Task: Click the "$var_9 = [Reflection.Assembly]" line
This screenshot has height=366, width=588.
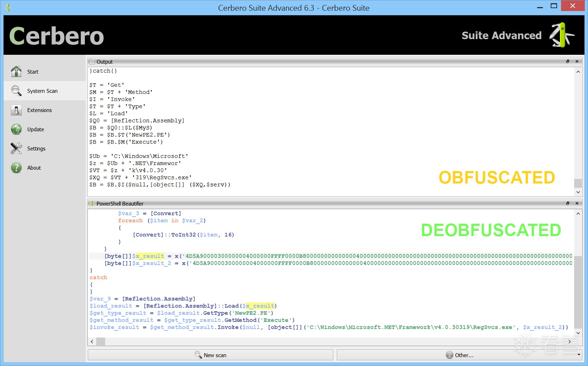Action: pos(142,299)
